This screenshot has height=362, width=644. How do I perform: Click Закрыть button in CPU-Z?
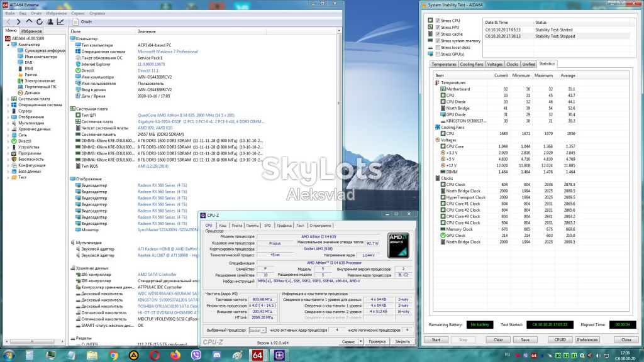pyautogui.click(x=402, y=341)
